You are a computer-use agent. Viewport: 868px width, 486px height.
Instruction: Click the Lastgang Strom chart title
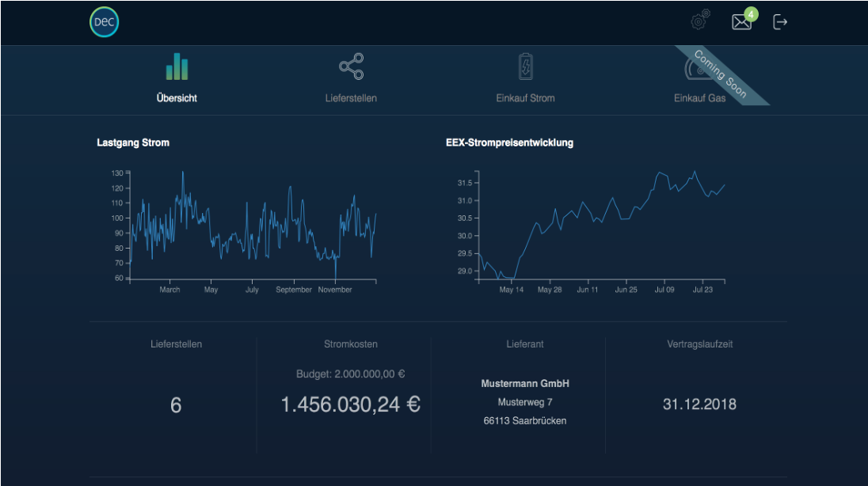tap(133, 142)
